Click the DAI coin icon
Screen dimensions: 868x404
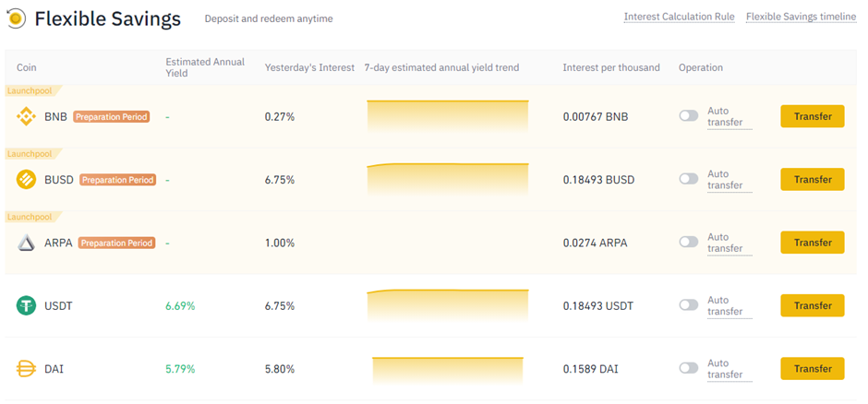click(x=26, y=369)
